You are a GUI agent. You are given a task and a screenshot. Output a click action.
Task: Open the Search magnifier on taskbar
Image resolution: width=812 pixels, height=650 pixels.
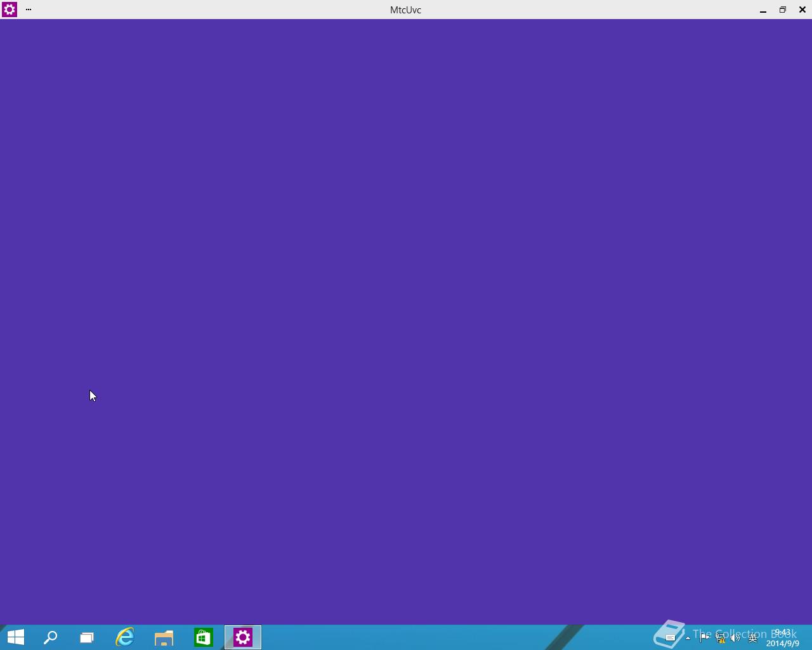click(51, 637)
